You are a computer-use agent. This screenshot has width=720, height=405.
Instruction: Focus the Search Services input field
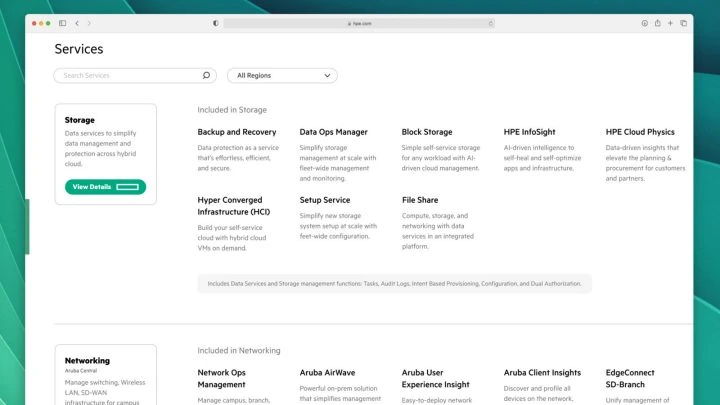135,76
